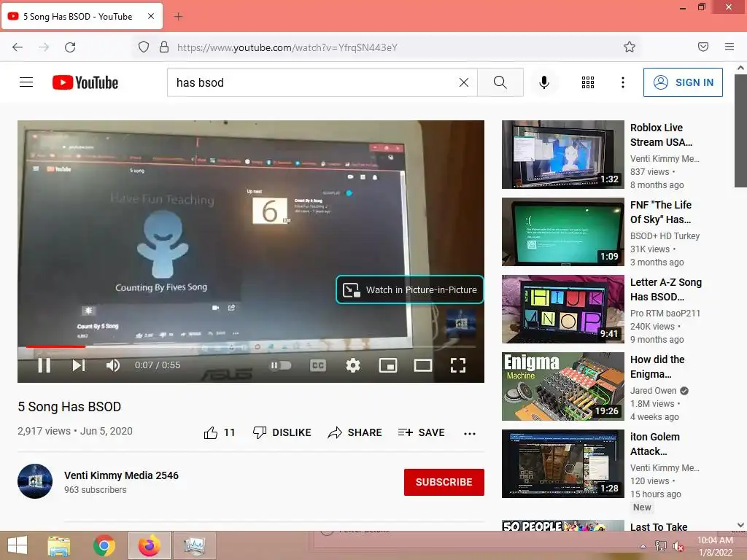
Task: SAVE video to a playlist
Action: click(421, 432)
